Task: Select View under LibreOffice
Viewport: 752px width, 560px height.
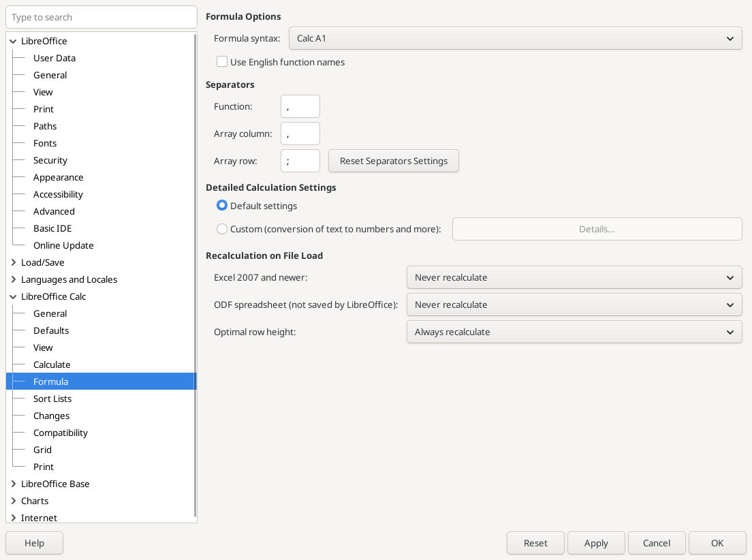Action: point(43,92)
